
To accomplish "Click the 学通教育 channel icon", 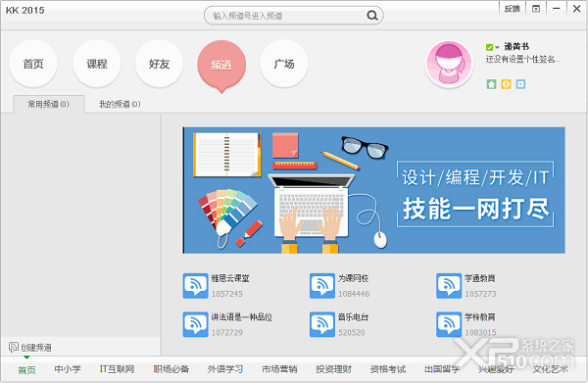I will (449, 286).
